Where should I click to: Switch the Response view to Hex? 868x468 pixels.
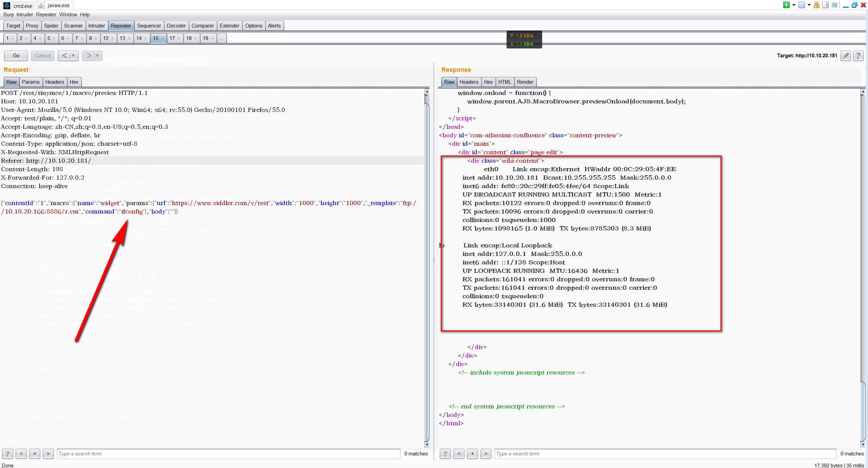(488, 82)
